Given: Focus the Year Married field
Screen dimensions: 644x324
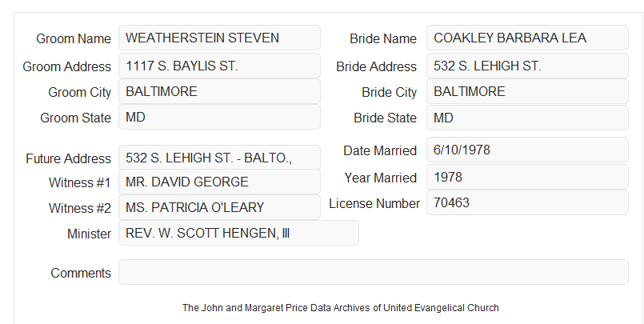Looking at the screenshot, I should click(x=527, y=177).
